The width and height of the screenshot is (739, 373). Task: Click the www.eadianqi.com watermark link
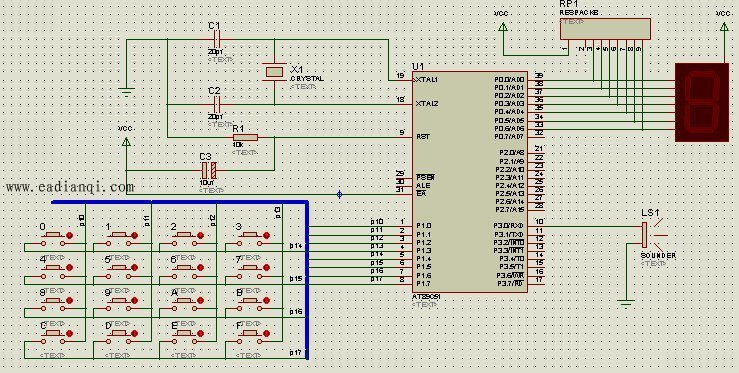click(x=70, y=187)
